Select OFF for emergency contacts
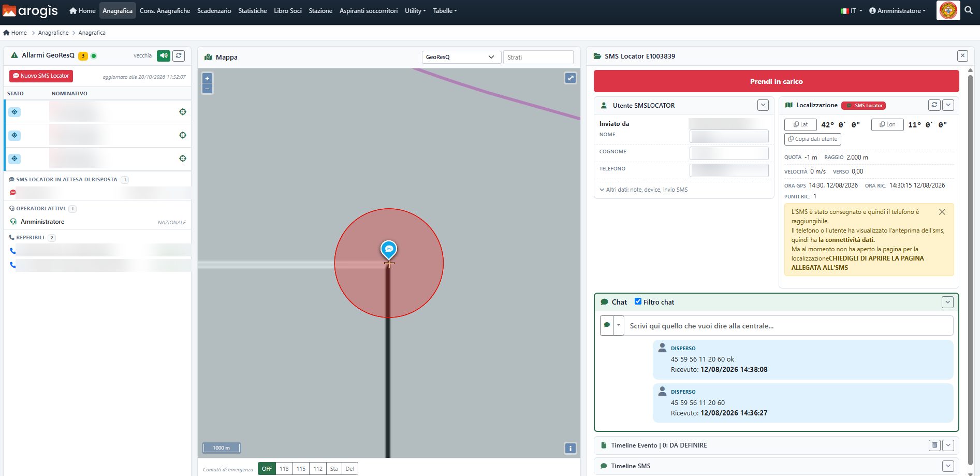The width and height of the screenshot is (980, 476). coord(267,469)
